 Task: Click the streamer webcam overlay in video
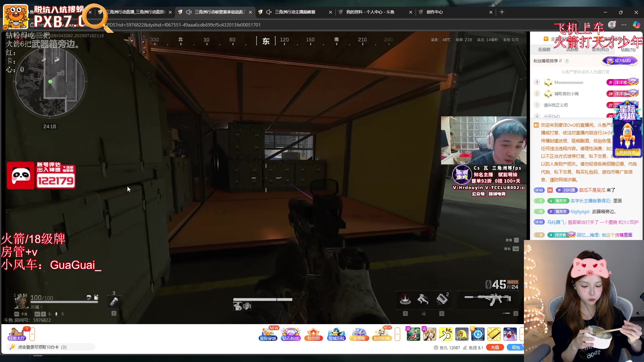(483, 140)
